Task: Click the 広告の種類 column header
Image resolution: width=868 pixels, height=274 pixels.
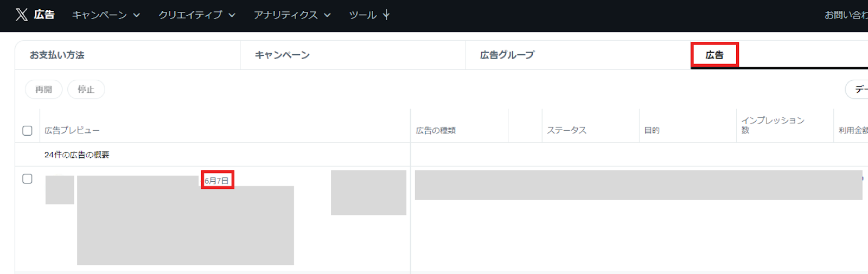Action: 436,131
